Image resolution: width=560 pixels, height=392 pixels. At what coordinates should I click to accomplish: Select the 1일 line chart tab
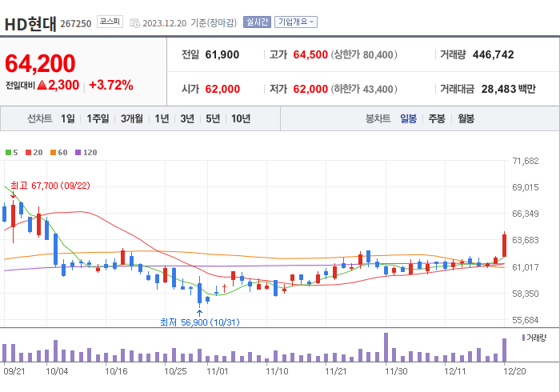click(68, 118)
